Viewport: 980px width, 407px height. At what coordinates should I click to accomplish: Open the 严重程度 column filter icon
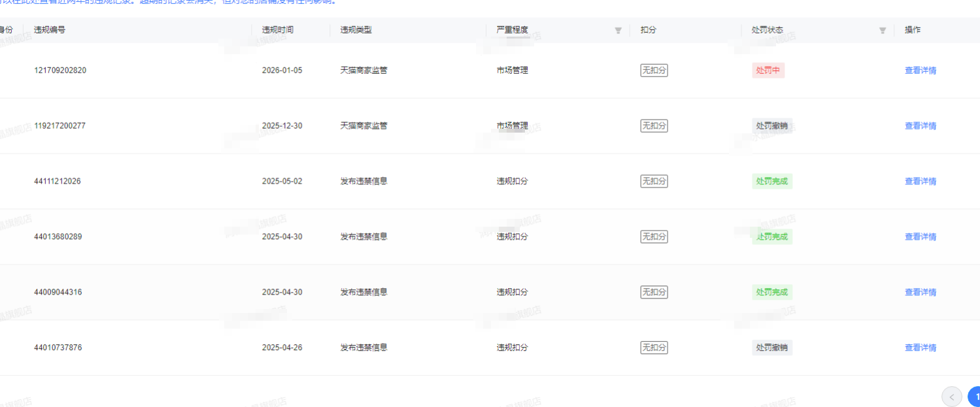pos(618,31)
